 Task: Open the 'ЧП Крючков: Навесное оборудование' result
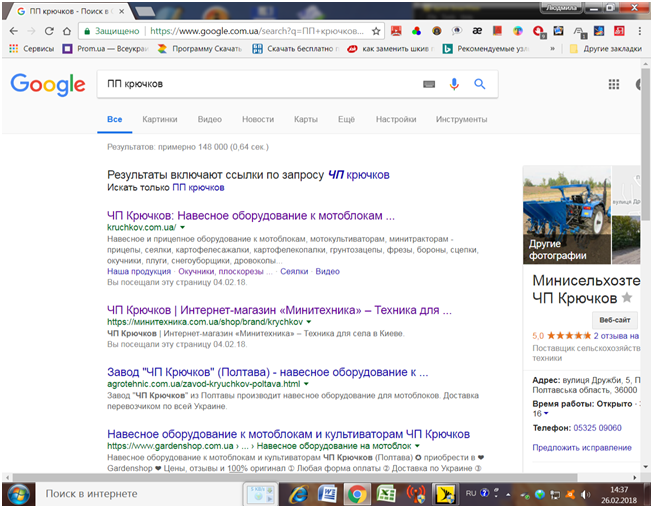coord(251,216)
